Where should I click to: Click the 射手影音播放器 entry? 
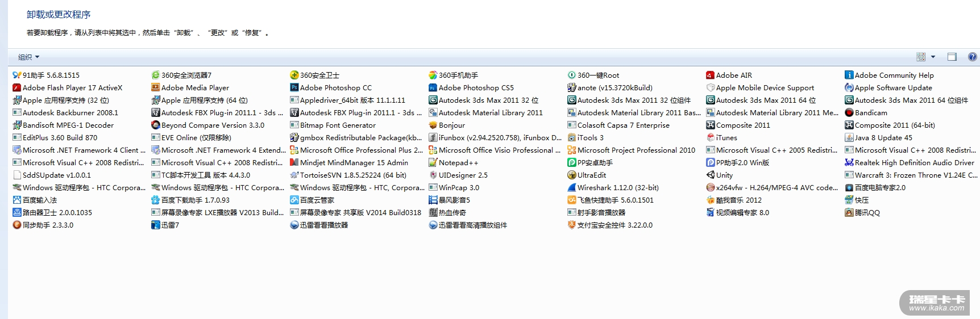point(597,212)
